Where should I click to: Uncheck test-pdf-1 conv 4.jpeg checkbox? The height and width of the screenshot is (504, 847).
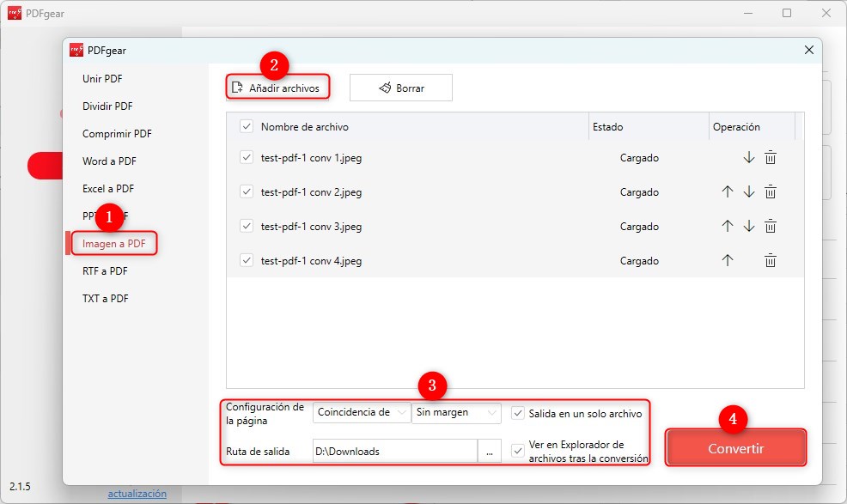[247, 260]
